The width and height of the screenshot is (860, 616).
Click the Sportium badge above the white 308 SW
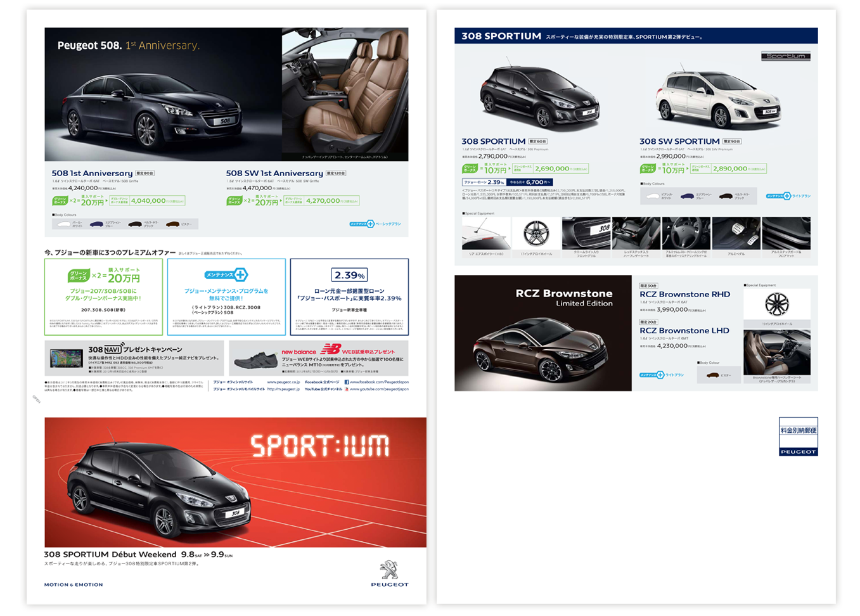[x=785, y=56]
